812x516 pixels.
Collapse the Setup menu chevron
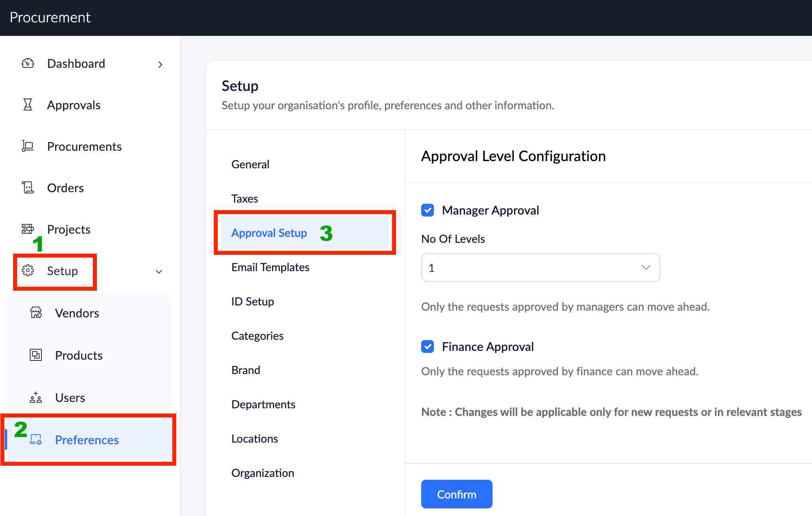[x=159, y=272]
